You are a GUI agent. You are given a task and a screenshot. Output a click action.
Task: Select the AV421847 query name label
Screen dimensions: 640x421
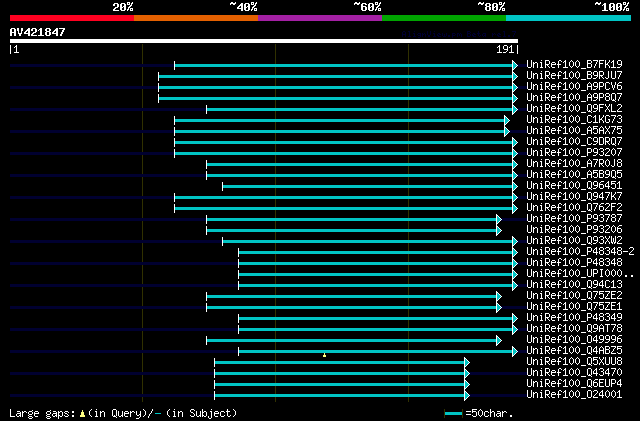[x=37, y=32]
